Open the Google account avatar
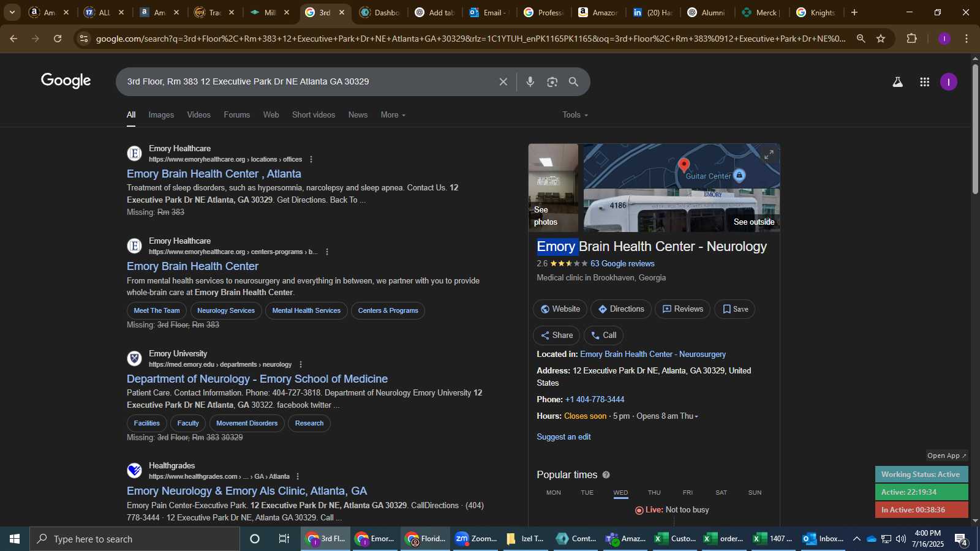The width and height of the screenshot is (980, 551). 949,81
